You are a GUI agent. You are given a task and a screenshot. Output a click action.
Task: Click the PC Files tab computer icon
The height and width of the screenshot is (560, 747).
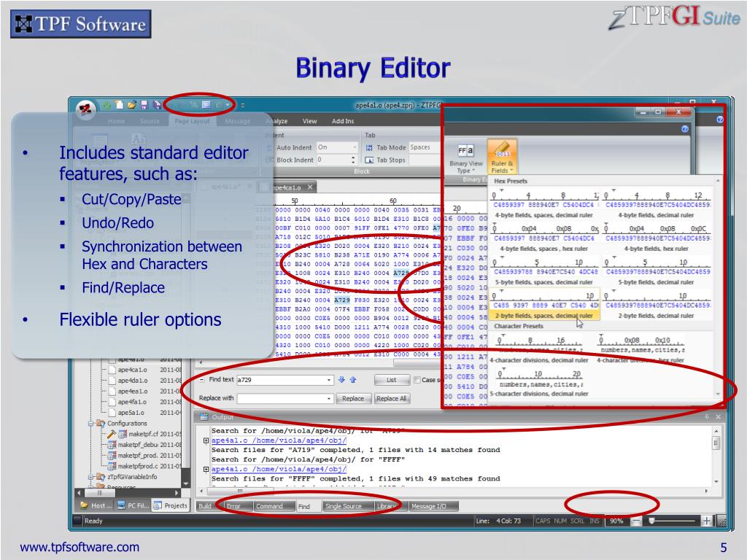click(121, 505)
